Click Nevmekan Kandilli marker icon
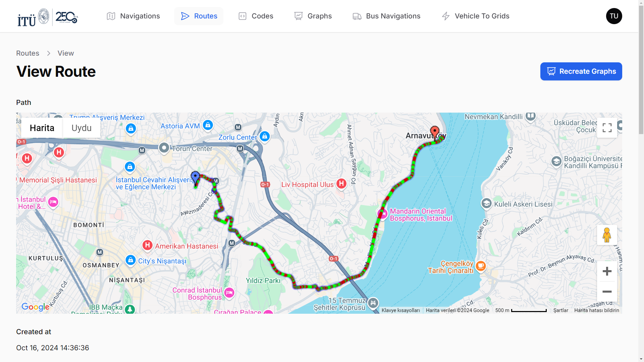This screenshot has height=362, width=644. (531, 116)
